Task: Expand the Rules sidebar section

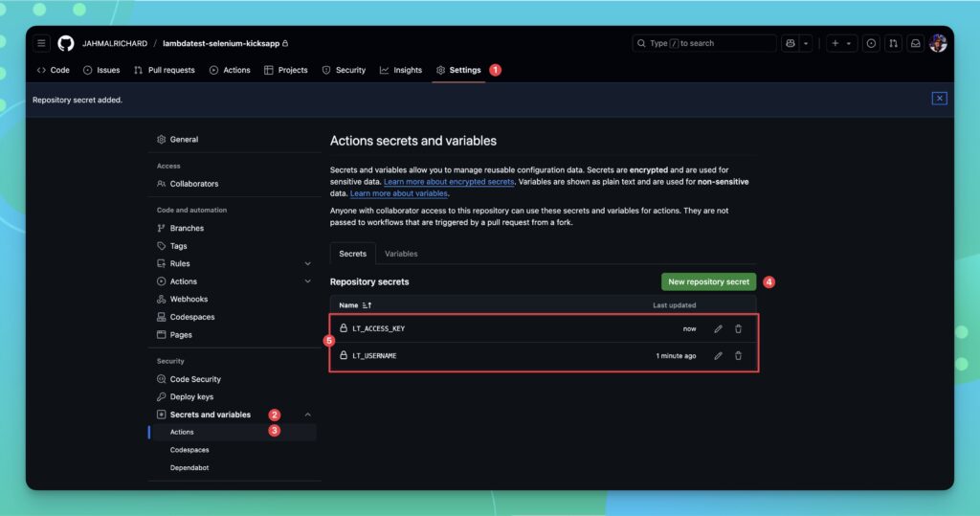Action: tap(307, 263)
